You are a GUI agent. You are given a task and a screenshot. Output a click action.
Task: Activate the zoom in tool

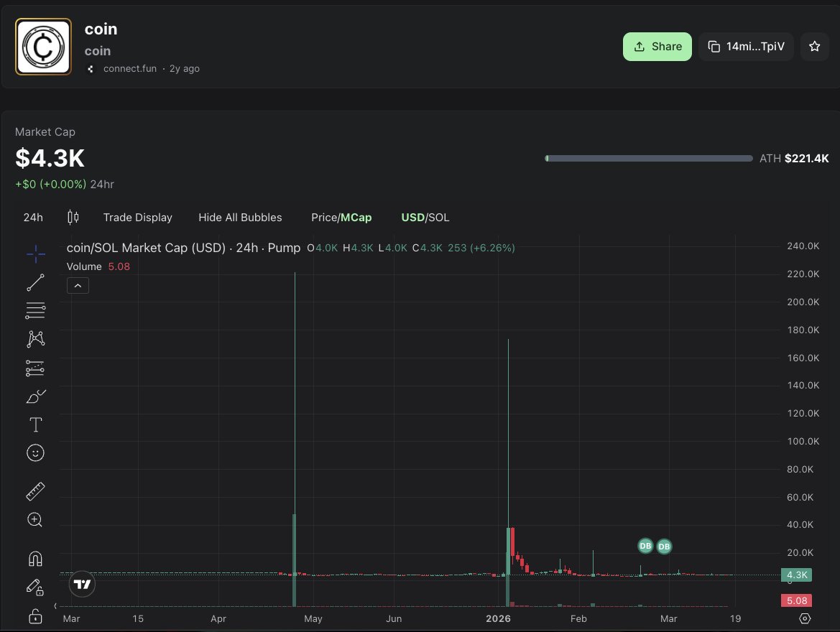coord(34,519)
